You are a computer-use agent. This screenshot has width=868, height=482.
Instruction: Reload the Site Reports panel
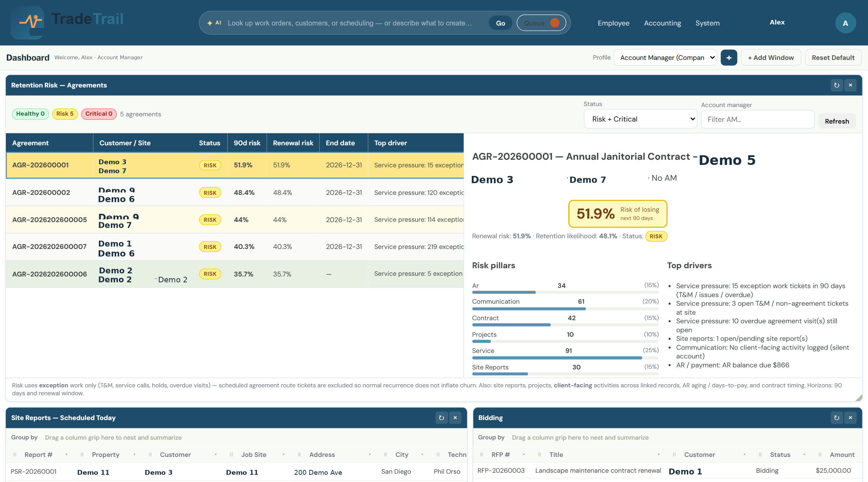pos(442,418)
